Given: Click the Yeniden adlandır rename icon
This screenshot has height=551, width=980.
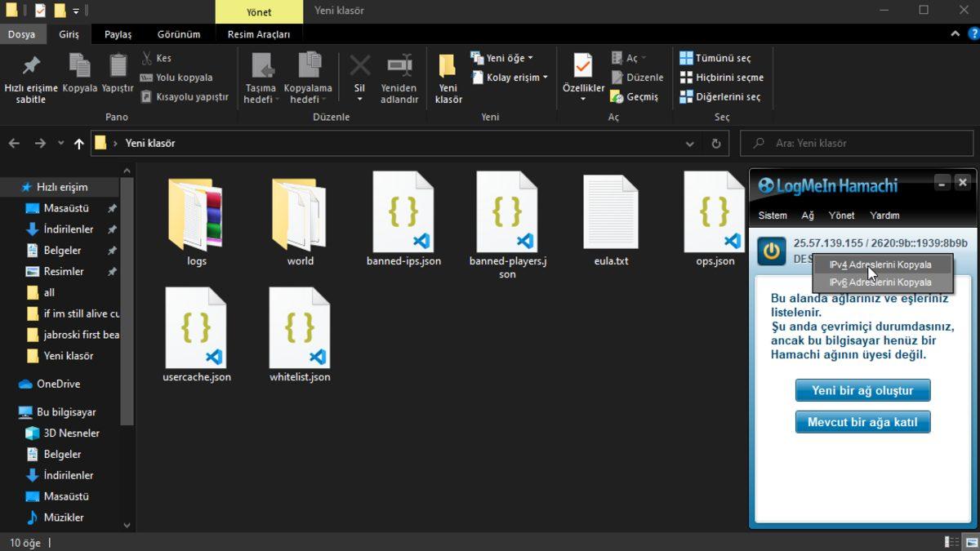Looking at the screenshot, I should (x=399, y=66).
